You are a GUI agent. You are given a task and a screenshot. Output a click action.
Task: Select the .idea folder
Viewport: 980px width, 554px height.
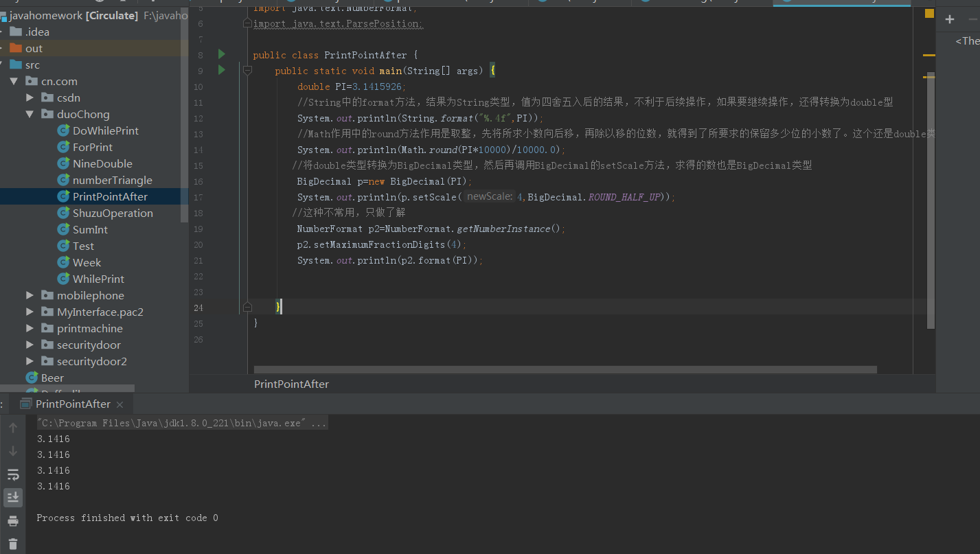[37, 32]
